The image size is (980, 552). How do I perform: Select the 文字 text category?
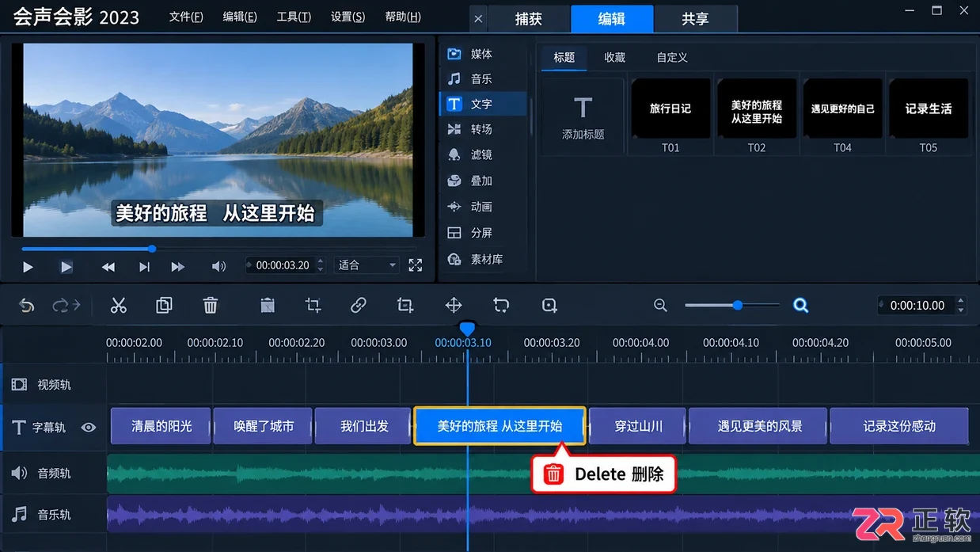[x=482, y=104]
